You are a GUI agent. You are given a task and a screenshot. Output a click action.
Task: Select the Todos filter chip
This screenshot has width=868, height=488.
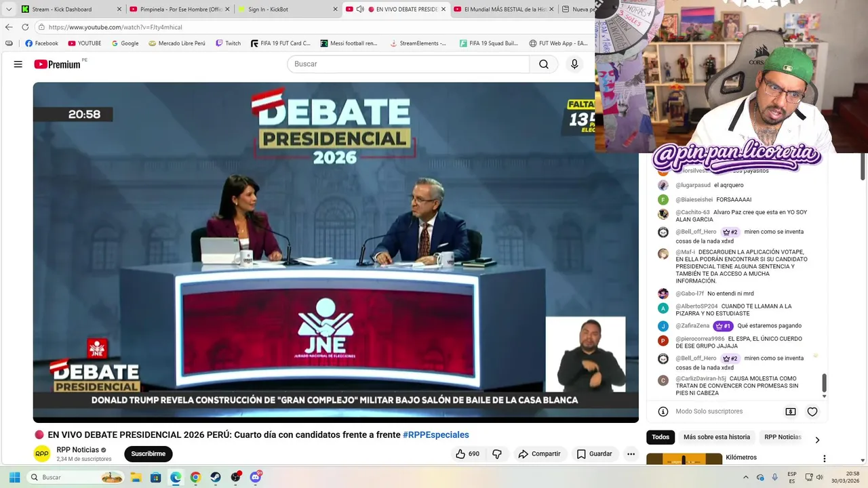pyautogui.click(x=660, y=437)
